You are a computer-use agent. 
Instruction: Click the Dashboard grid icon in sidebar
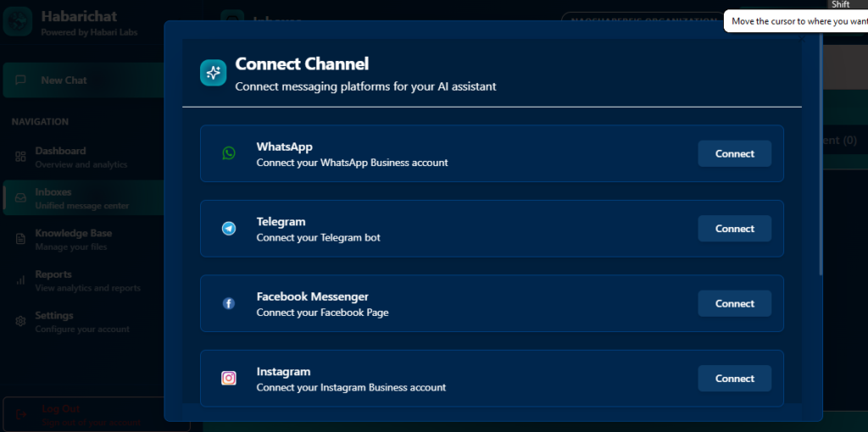pos(20,157)
